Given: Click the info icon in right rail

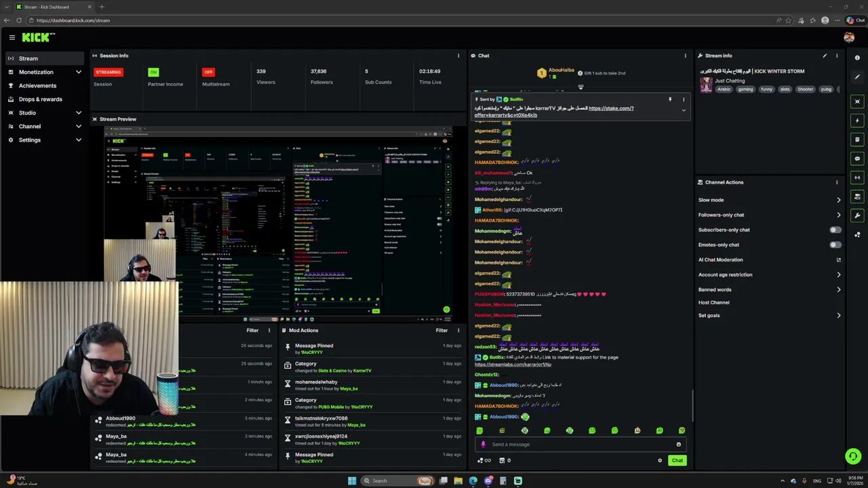Looking at the screenshot, I should click(x=857, y=58).
